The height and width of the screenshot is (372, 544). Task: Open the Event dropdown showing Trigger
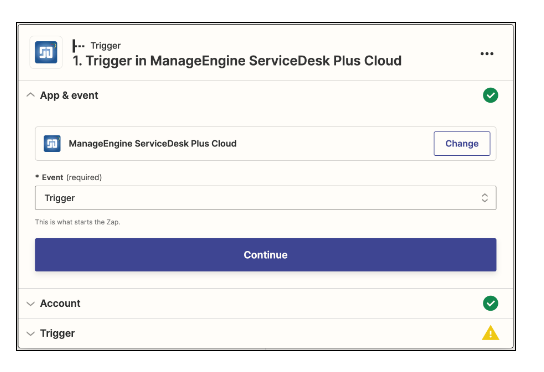[265, 198]
